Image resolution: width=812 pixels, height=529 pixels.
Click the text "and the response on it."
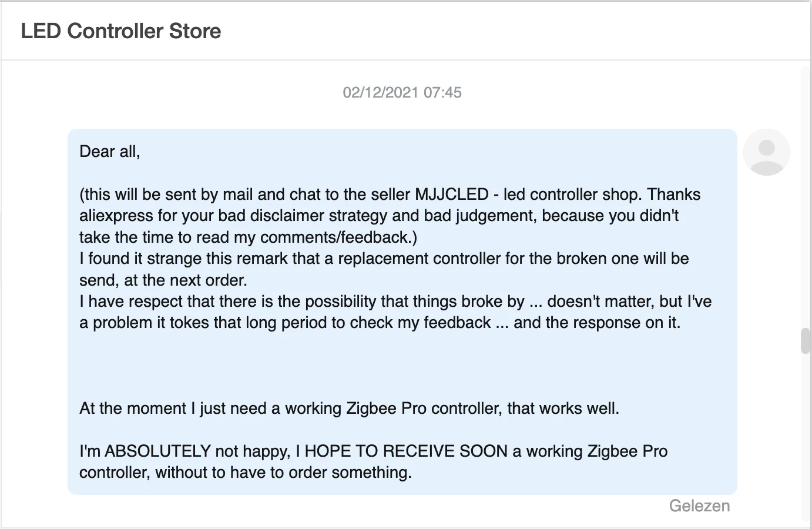[597, 323]
